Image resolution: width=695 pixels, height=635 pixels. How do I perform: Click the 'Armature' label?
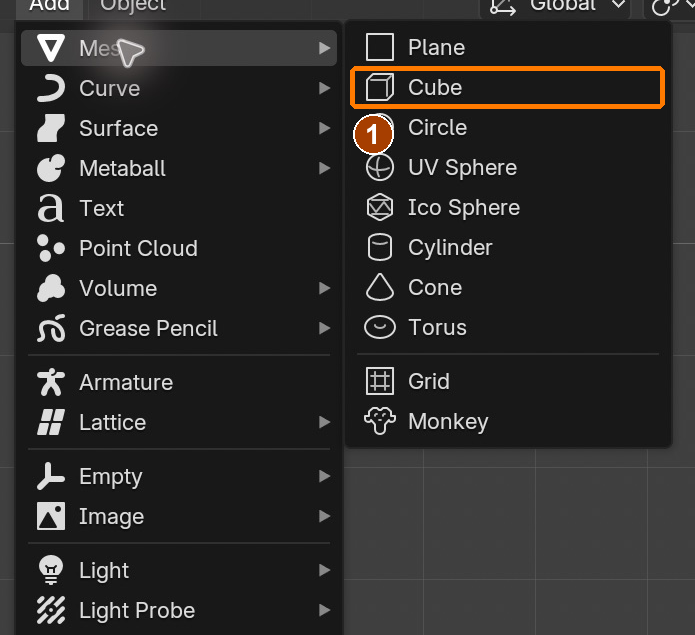click(126, 382)
